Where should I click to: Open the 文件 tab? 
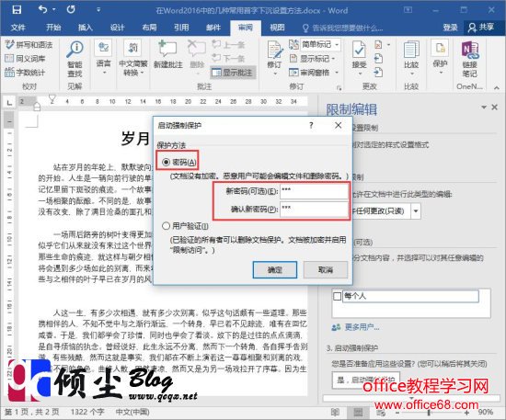(18, 28)
